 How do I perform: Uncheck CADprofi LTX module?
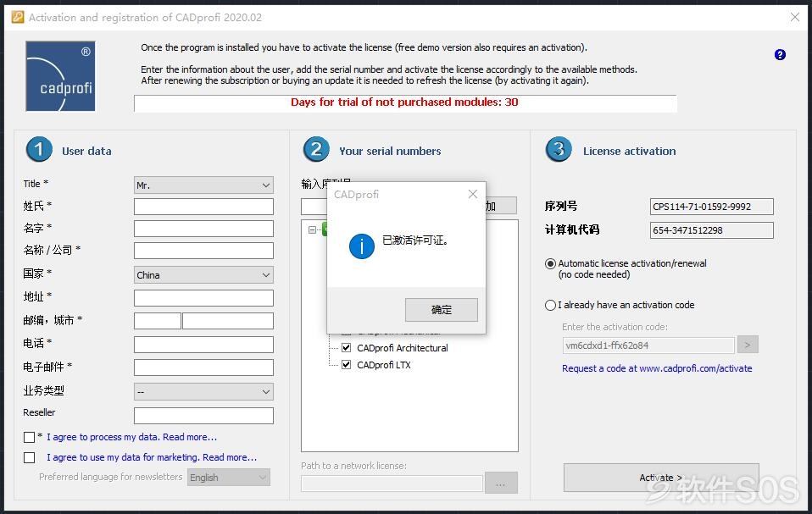(347, 365)
